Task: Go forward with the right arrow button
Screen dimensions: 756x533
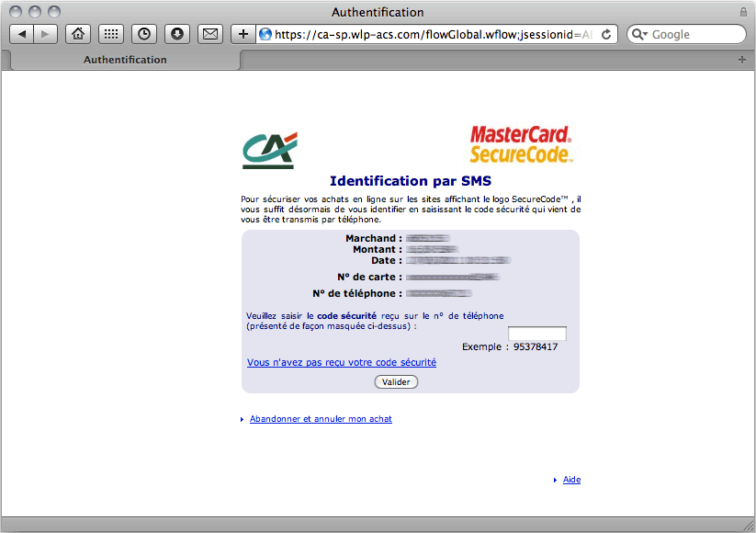Action: (x=45, y=34)
